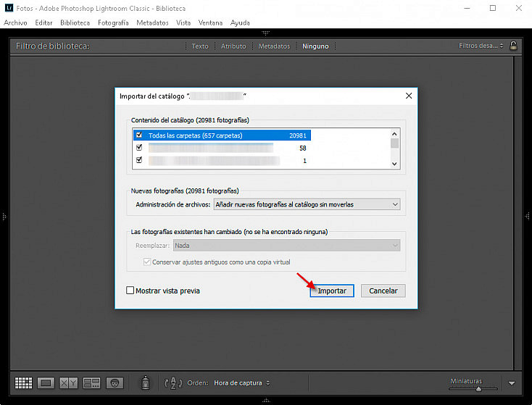Toggle Conservar ajustes antiguos checkbox

(x=147, y=262)
